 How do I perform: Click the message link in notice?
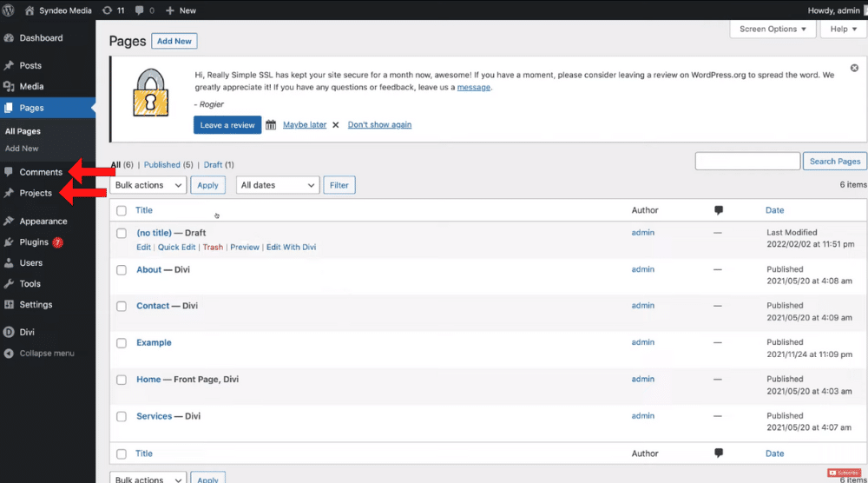[473, 87]
